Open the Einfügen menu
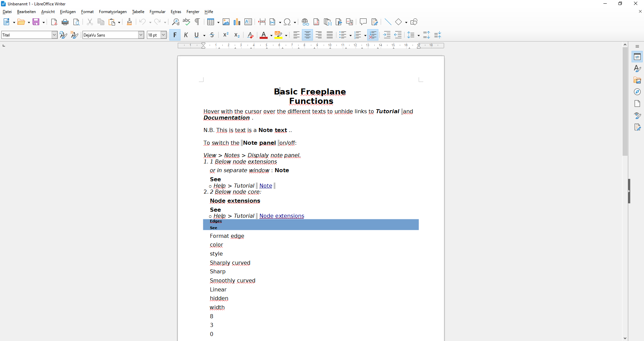This screenshot has height=341, width=644. tap(68, 12)
